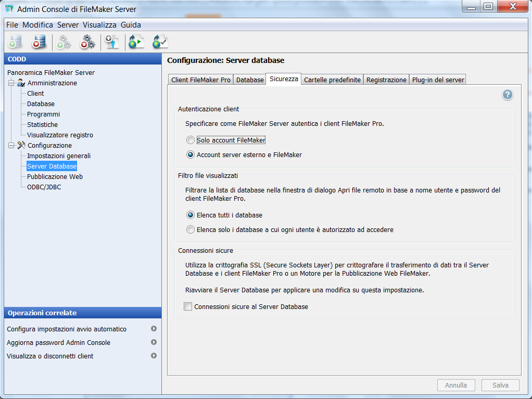The height and width of the screenshot is (399, 532).
Task: Minimize the Admin Console window
Action: coord(471,6)
